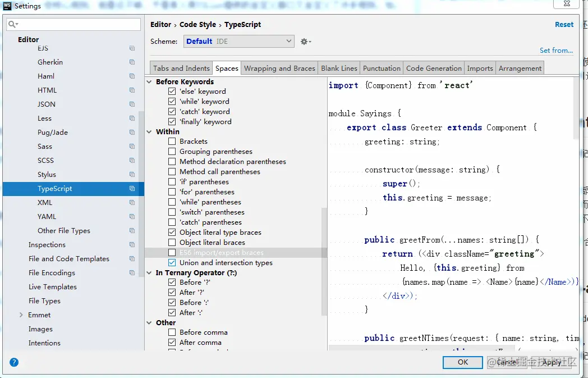Screen dimensions: 588x378
Task: Switch to the Wrapping and Braces tab
Action: coord(279,67)
